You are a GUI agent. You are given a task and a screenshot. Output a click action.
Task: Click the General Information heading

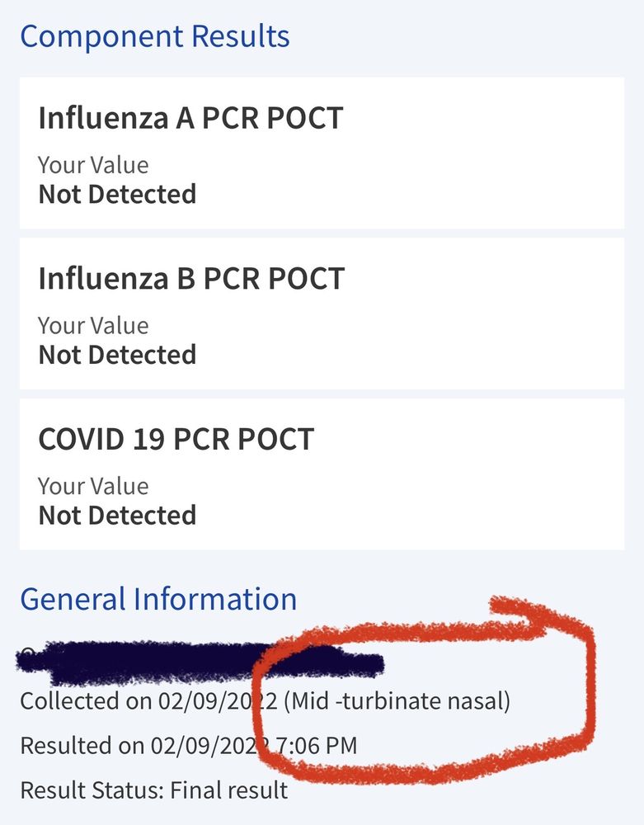point(158,599)
